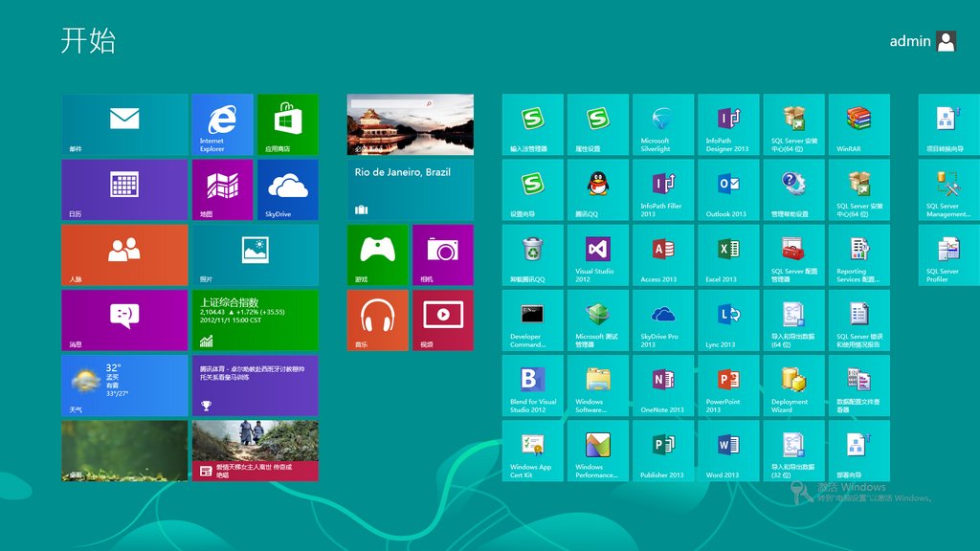Open OneNote 2013 tile

663,385
